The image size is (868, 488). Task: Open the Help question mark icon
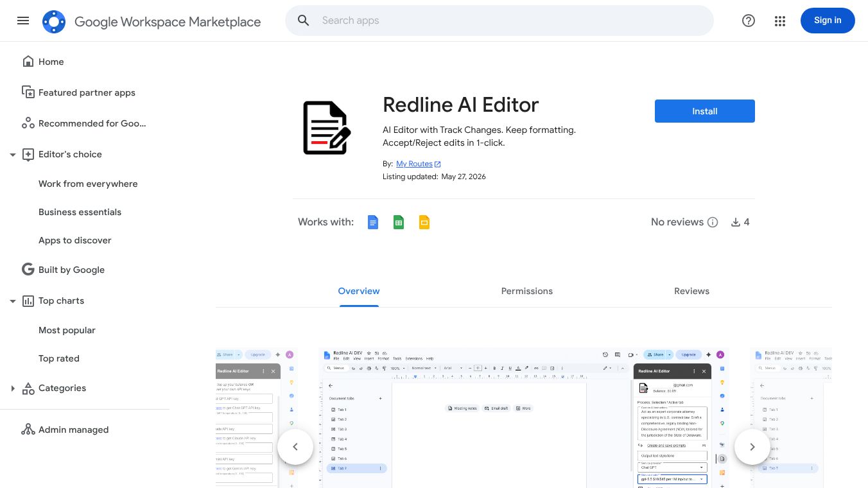click(x=749, y=21)
